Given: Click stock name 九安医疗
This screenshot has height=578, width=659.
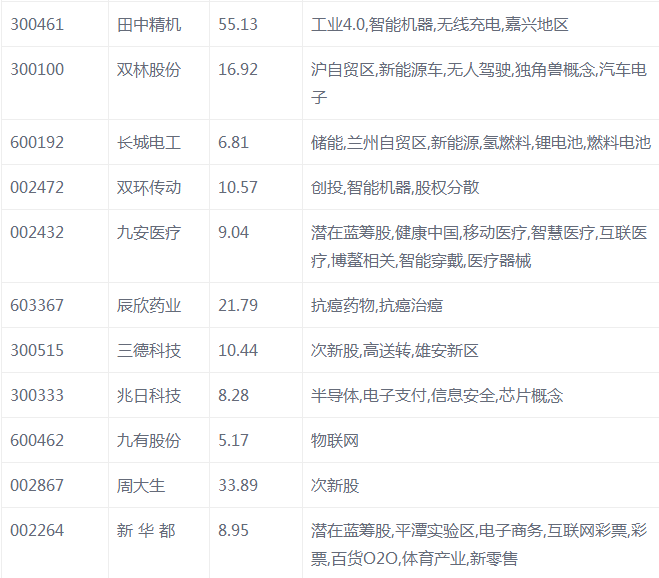Looking at the screenshot, I should (149, 232).
